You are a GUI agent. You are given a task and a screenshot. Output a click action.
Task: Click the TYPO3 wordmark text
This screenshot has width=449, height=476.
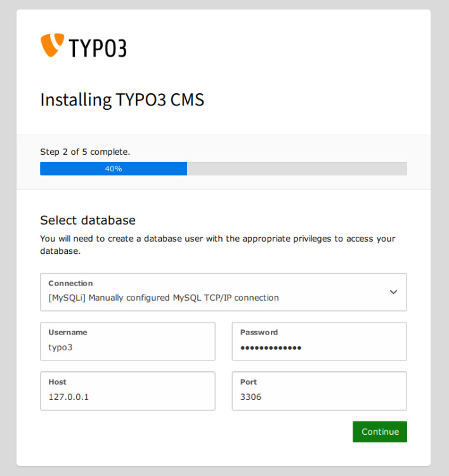point(97,48)
